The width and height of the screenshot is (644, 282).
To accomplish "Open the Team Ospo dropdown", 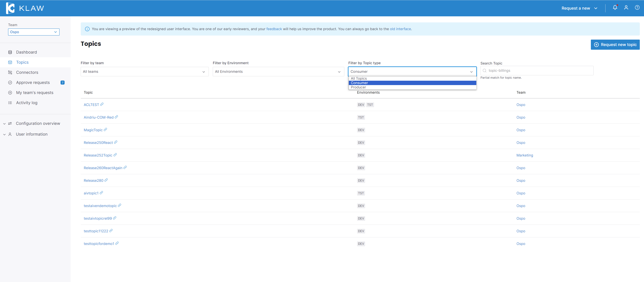I will pyautogui.click(x=34, y=32).
